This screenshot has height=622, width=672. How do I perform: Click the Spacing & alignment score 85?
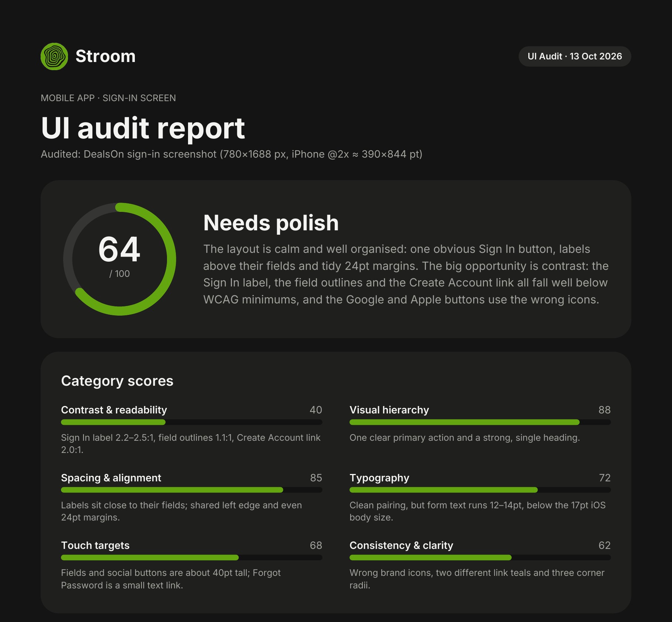316,478
